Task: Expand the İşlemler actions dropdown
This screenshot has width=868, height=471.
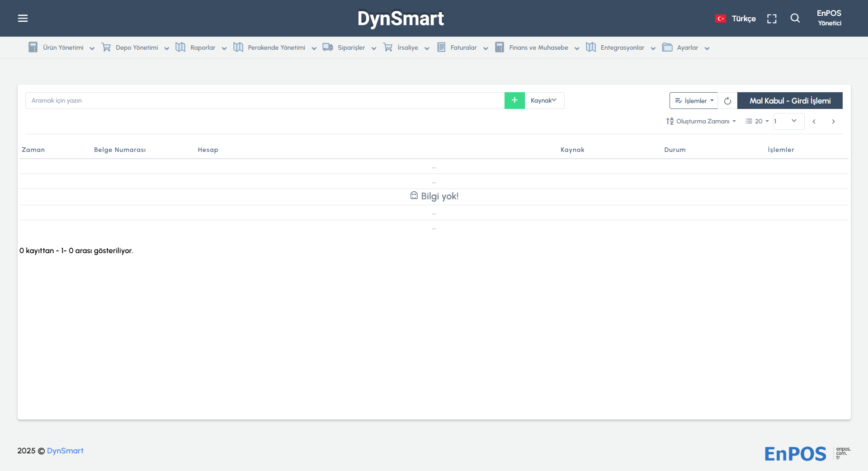Action: coord(693,101)
